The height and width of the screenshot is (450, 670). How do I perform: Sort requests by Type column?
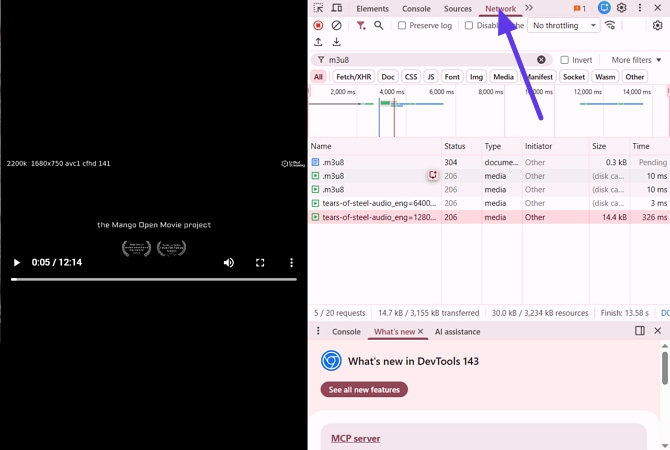tap(502, 146)
